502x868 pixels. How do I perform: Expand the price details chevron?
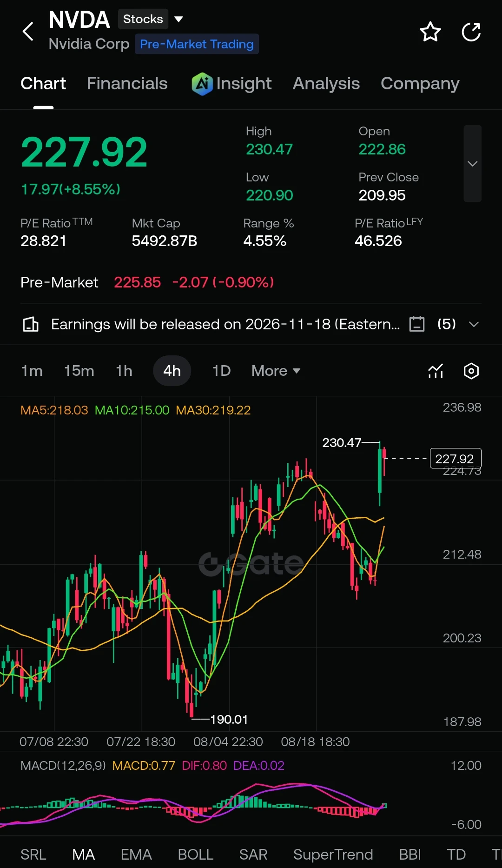[472, 163]
